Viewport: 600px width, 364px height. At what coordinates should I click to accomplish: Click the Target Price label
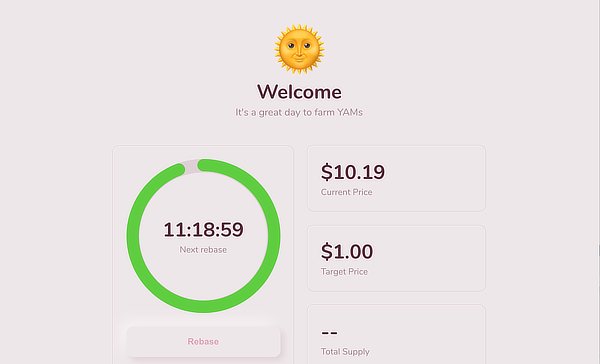pyautogui.click(x=344, y=272)
